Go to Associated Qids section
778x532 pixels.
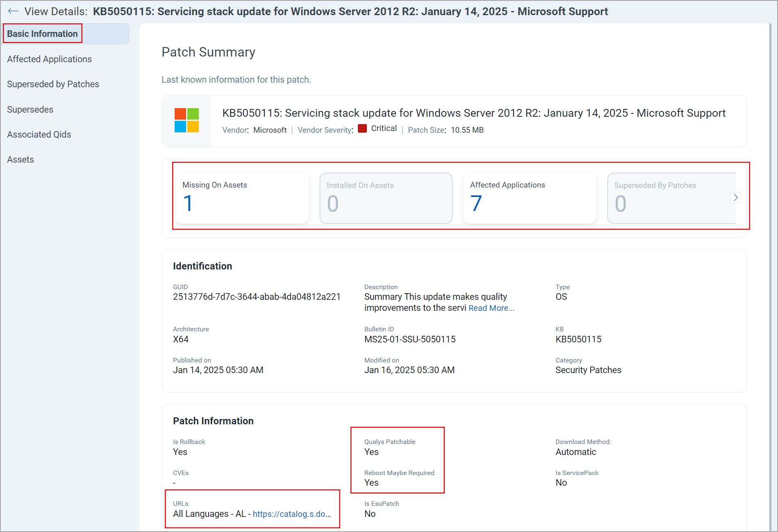[39, 134]
